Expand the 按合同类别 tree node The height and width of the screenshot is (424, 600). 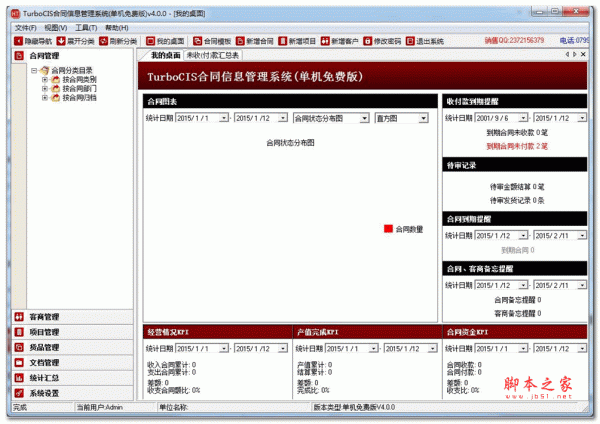coord(44,80)
